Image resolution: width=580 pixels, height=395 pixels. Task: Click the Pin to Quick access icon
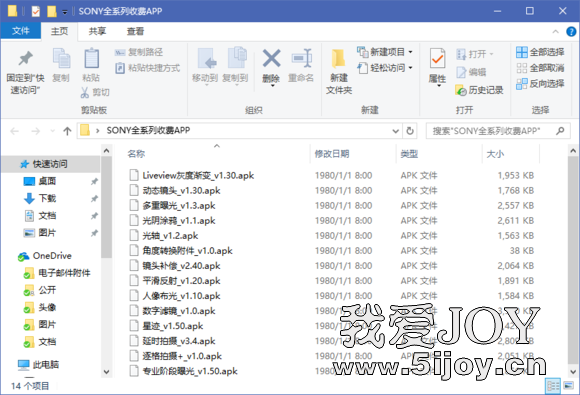(25, 58)
